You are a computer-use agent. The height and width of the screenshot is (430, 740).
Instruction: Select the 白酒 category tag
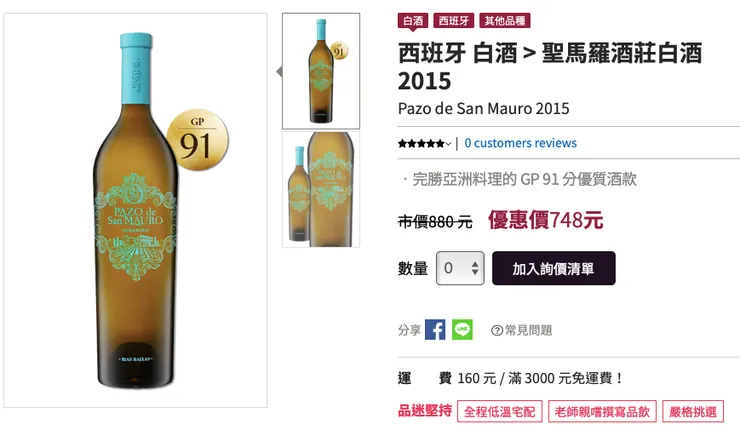(x=413, y=21)
